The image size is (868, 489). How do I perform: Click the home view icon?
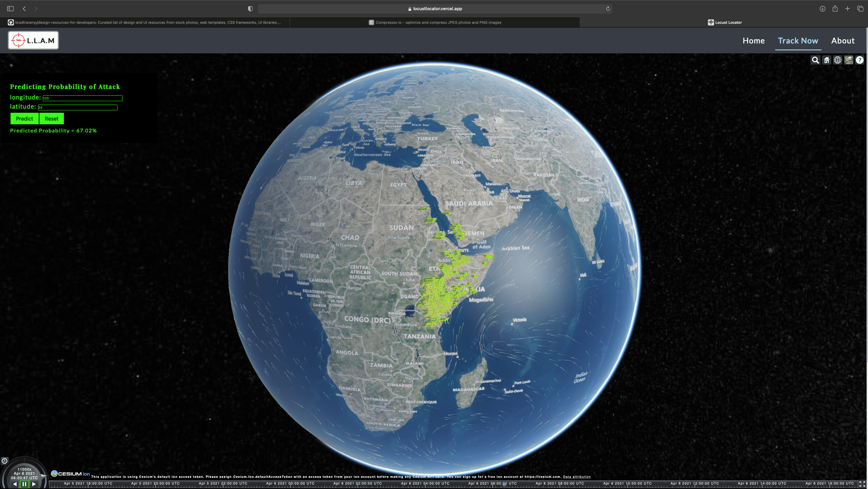click(827, 60)
